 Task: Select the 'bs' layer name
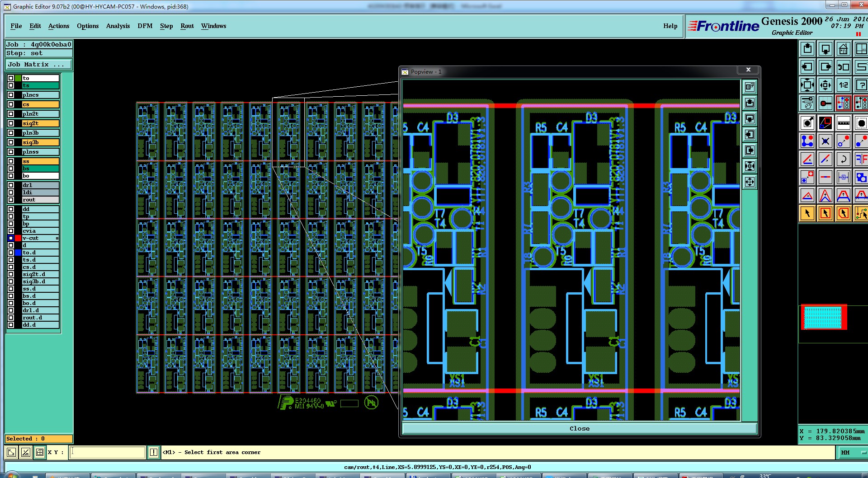pyautogui.click(x=41, y=169)
